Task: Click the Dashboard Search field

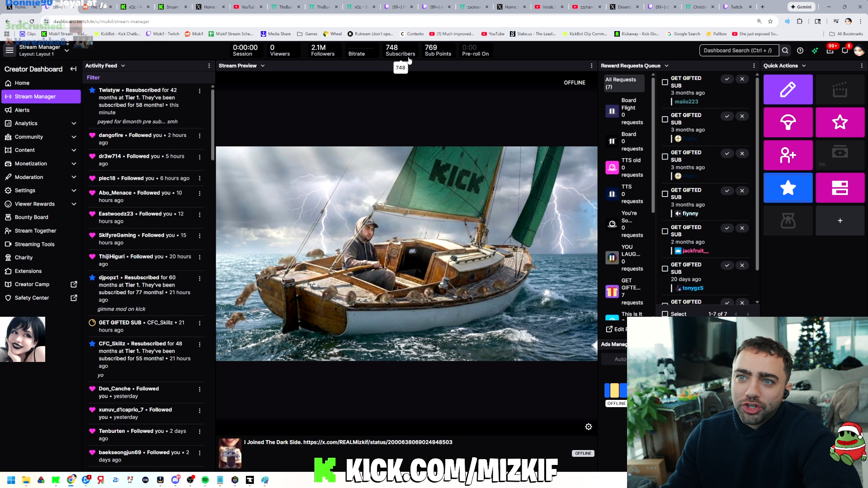Action: click(x=738, y=51)
